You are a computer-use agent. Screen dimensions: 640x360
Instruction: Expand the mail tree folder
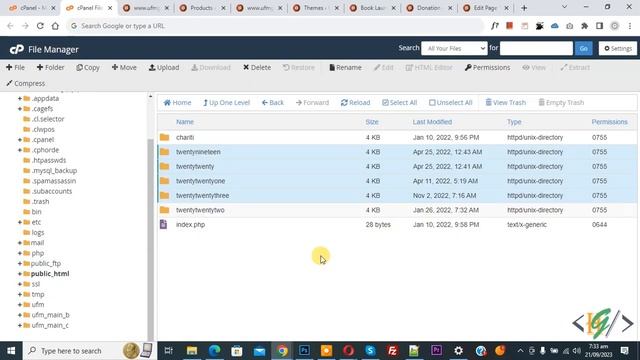click(x=20, y=243)
